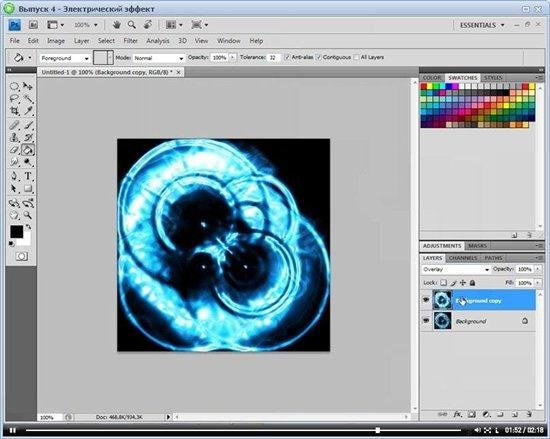The height and width of the screenshot is (439, 550).
Task: Toggle the Anti-alias checkbox
Action: [288, 57]
